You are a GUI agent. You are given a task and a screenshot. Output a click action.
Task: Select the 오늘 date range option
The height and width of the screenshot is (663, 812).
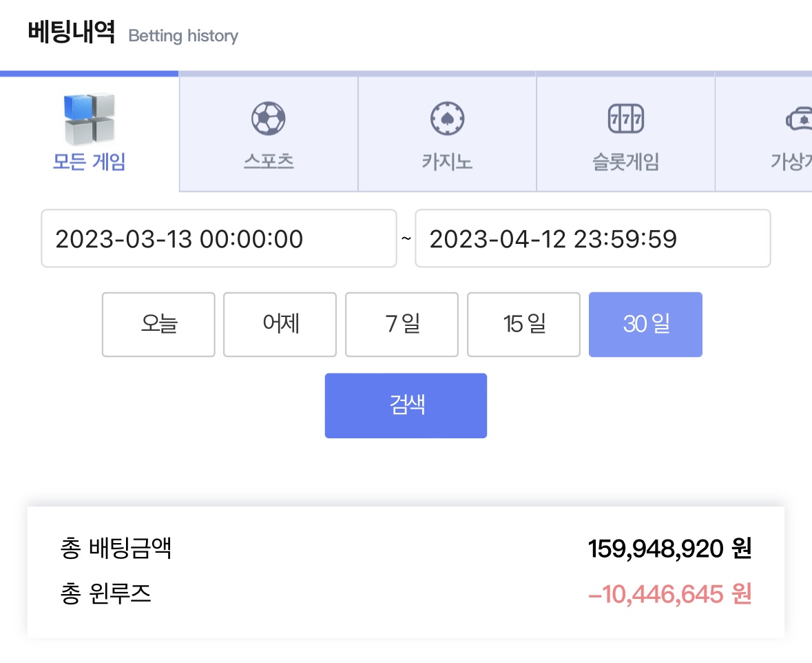coord(158,325)
